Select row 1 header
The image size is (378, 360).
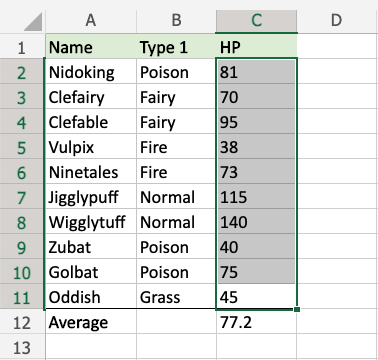tap(22, 47)
